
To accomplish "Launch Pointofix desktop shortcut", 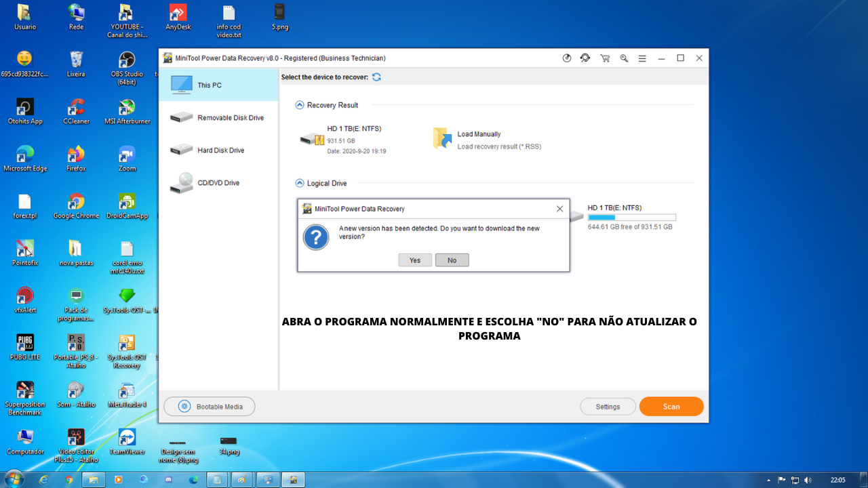I will click(25, 253).
